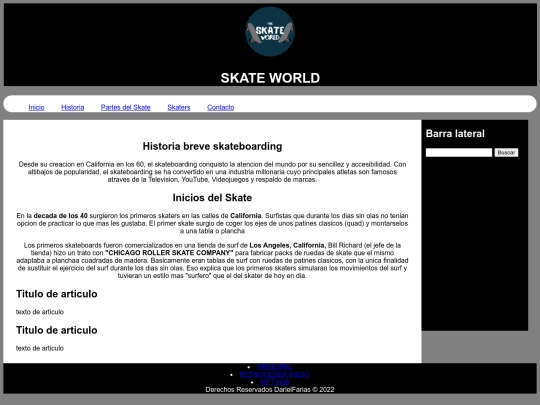Click the bold 'Los Angeles, California' text
This screenshot has width=540, height=405.
(288, 246)
